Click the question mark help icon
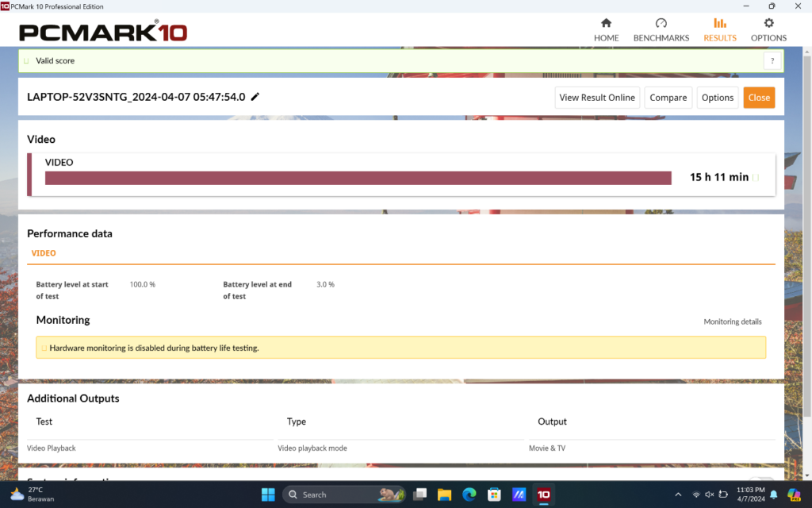The width and height of the screenshot is (812, 508). pyautogui.click(x=772, y=61)
